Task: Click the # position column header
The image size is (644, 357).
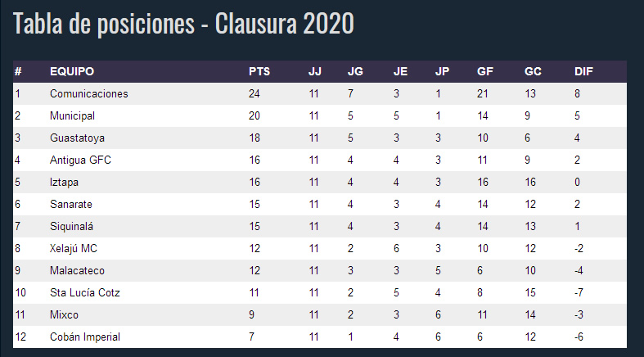Action: point(18,71)
